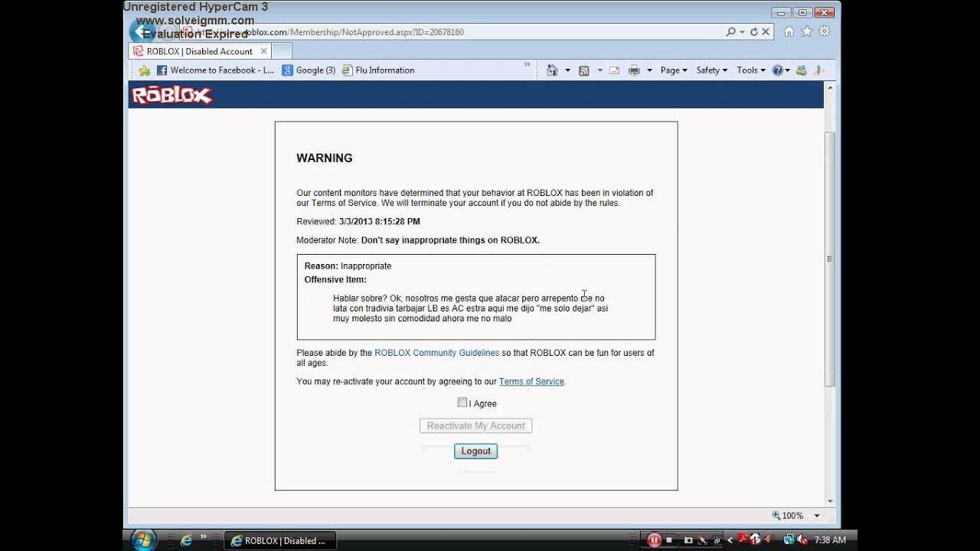Click the volume speaker icon in system tray
Screen dimensions: 980x551
pos(802,540)
